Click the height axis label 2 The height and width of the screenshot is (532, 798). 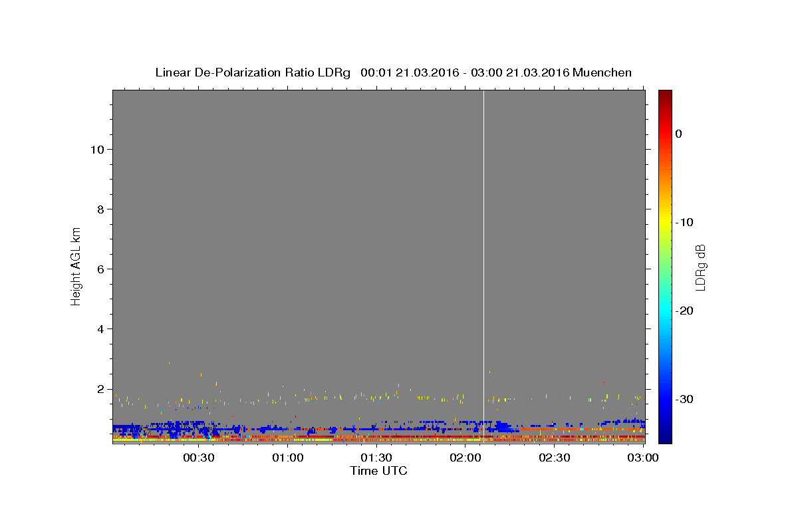point(99,389)
